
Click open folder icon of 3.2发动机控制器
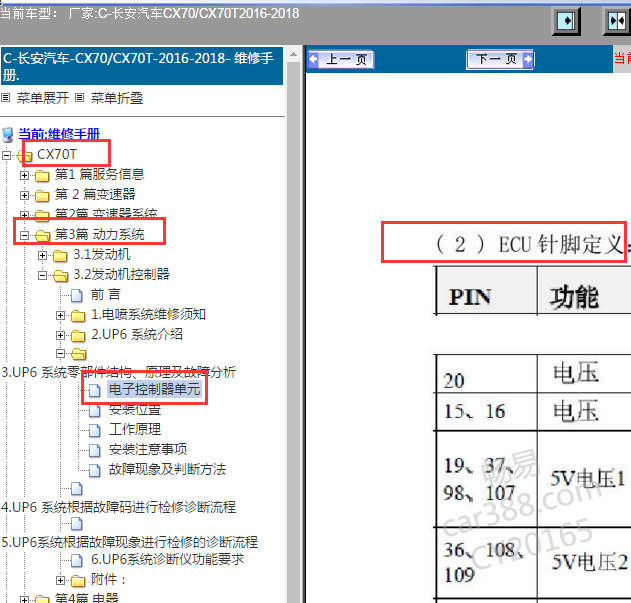[60, 276]
